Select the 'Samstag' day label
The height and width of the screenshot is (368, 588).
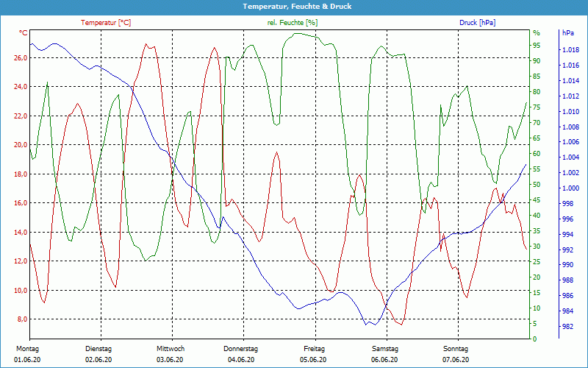384,349
